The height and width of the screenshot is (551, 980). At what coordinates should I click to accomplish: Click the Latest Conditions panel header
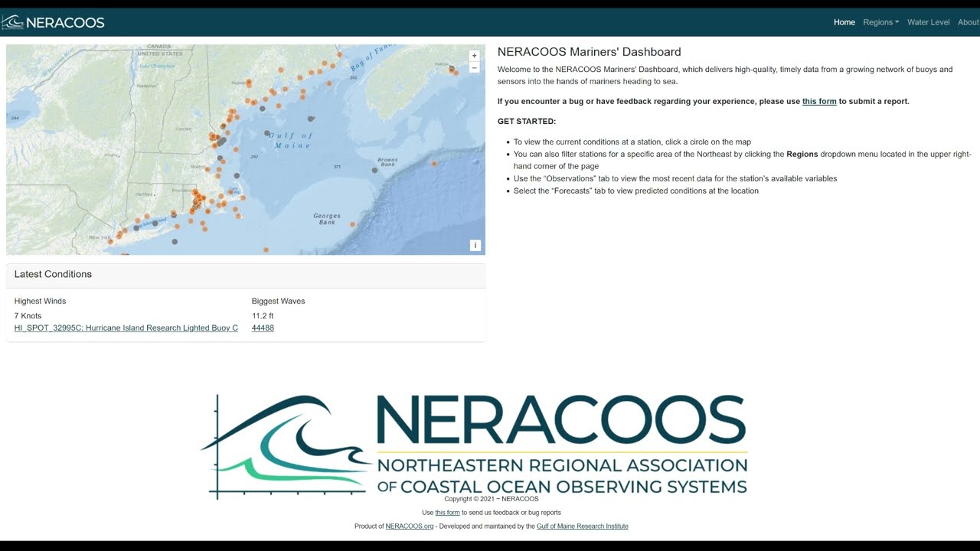246,275
